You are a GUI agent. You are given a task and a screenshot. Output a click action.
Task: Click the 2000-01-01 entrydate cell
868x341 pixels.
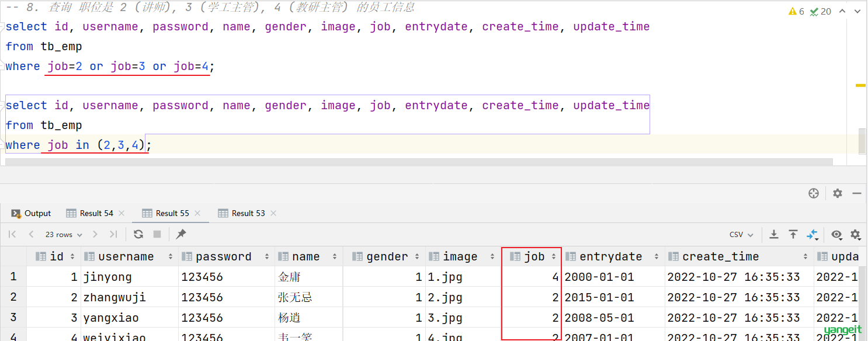[x=613, y=277]
